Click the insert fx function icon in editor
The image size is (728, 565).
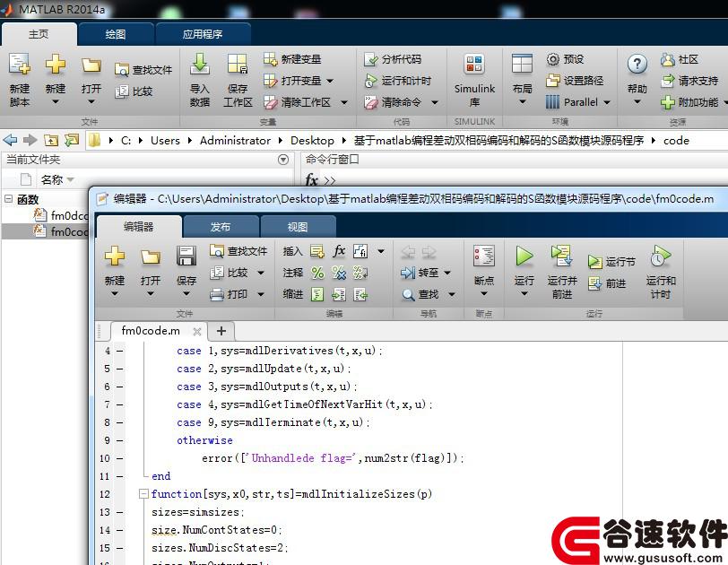pos(339,251)
